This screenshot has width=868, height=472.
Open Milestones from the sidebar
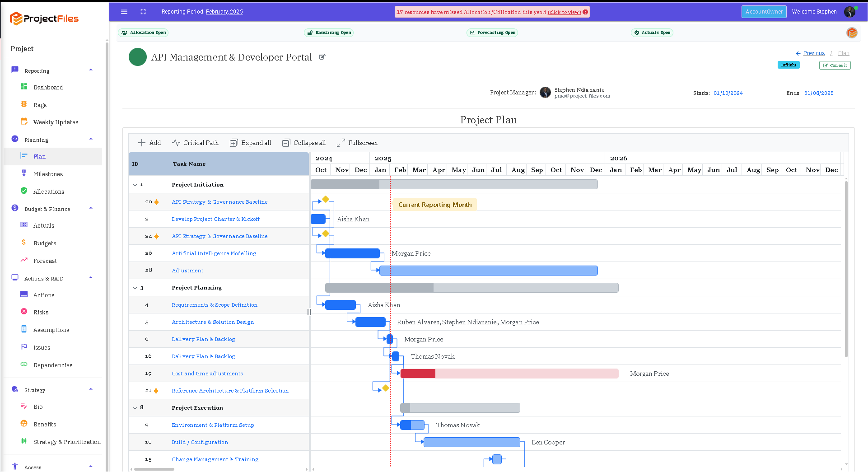tap(48, 174)
